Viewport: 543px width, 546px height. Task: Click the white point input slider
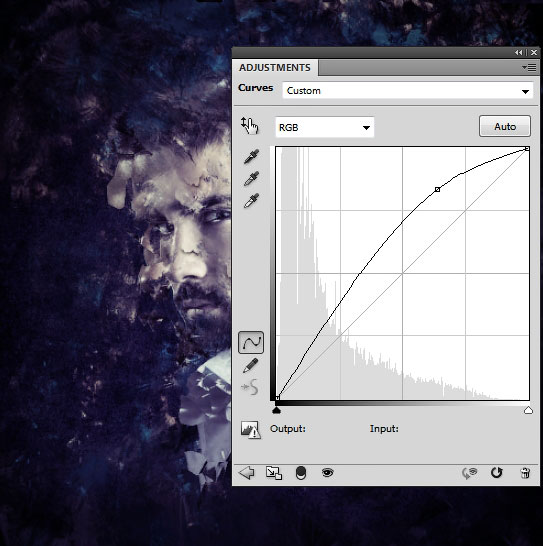click(528, 410)
